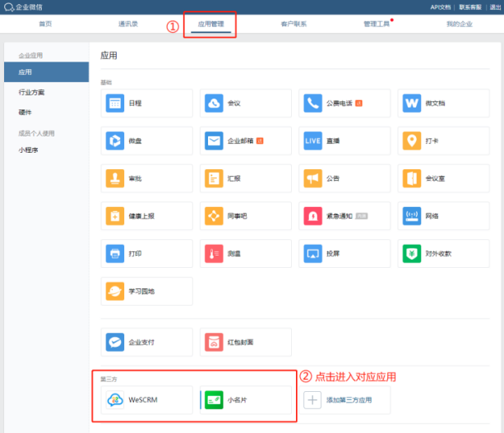
Task: Select the 微文档 document icon
Action: (412, 104)
